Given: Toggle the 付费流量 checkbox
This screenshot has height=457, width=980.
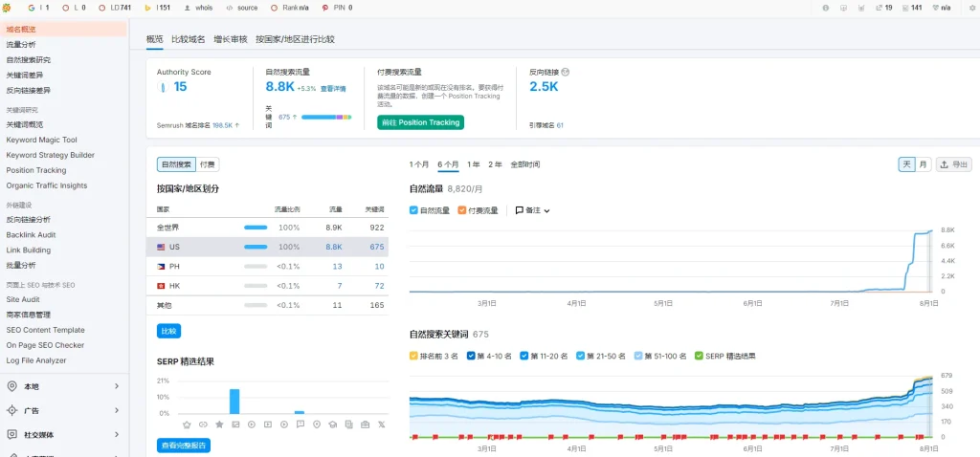Looking at the screenshot, I should point(462,210).
